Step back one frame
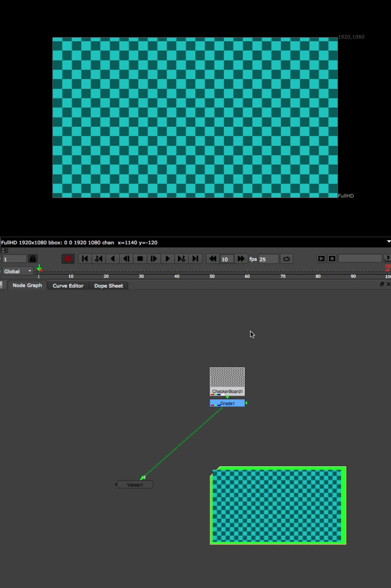 126,259
